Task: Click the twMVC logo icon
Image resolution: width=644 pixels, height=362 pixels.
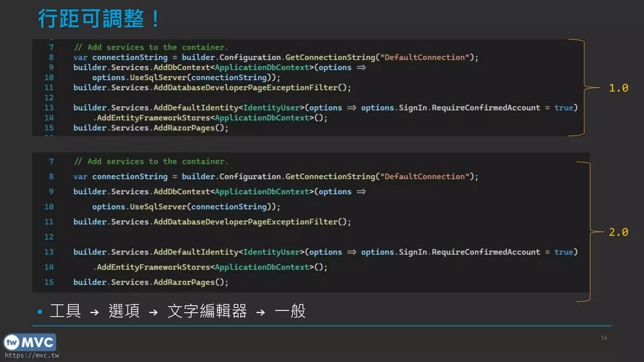Action: click(30, 342)
